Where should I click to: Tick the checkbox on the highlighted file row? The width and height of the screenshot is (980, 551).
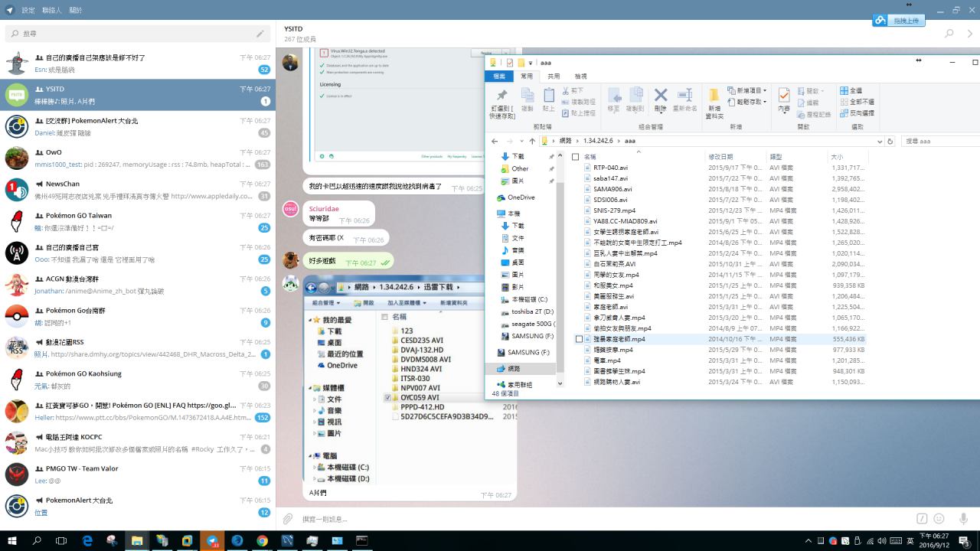pyautogui.click(x=580, y=339)
